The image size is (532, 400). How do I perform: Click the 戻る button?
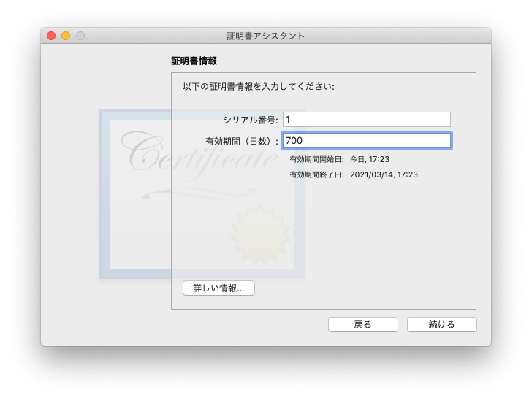363,324
